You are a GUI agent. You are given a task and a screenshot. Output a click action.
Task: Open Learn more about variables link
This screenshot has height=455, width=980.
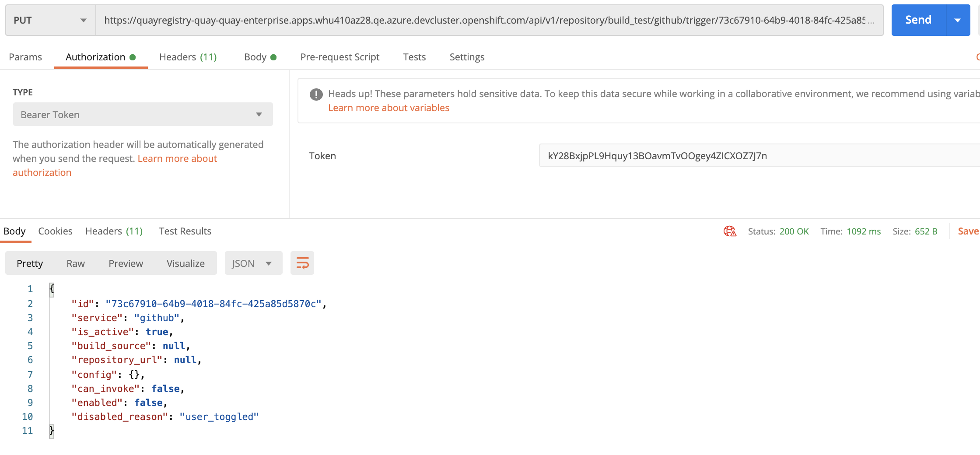point(388,108)
